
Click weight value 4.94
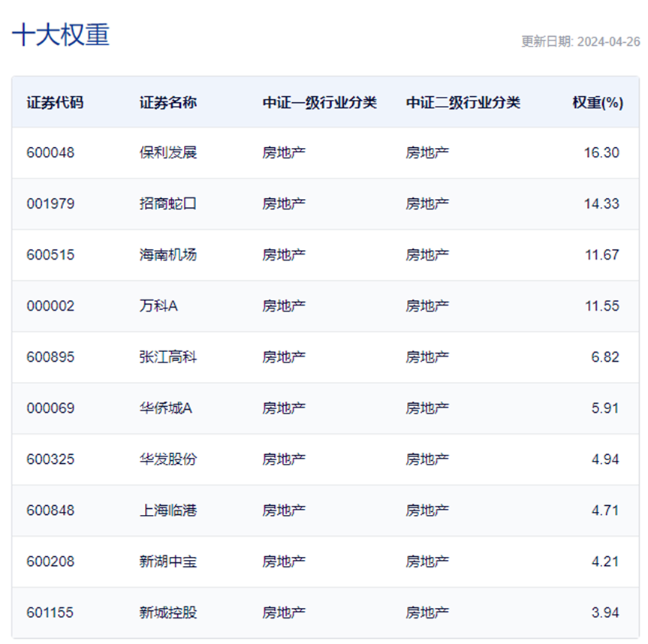tap(605, 459)
